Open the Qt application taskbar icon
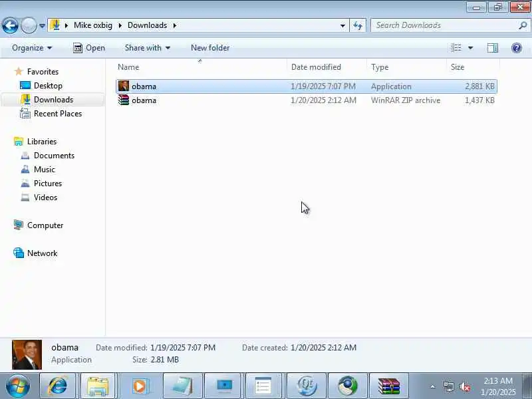The image size is (532, 399). (x=307, y=386)
